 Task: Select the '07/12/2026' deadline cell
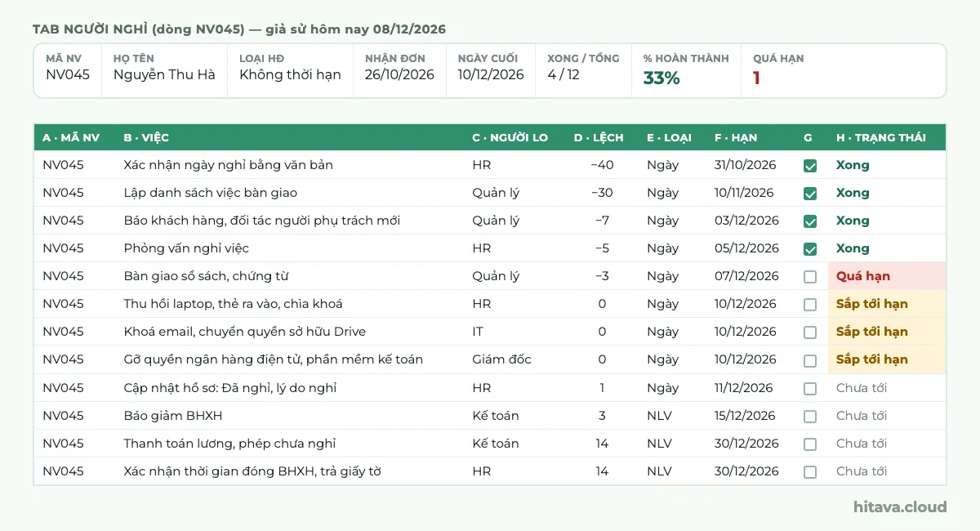tap(747, 276)
